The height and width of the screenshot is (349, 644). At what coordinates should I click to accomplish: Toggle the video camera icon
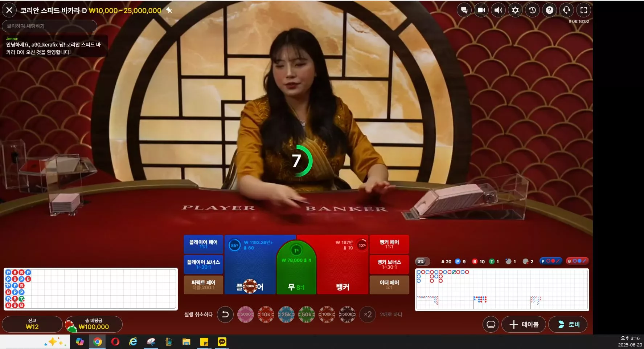[x=481, y=10]
